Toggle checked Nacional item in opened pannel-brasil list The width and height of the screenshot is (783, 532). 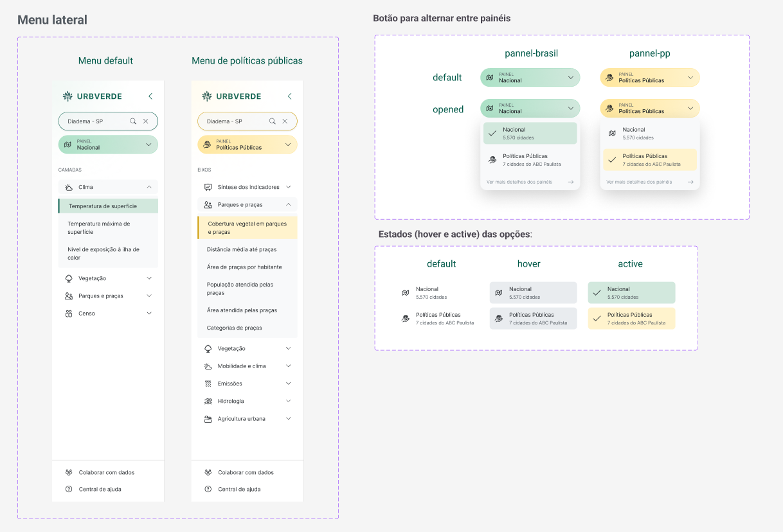pos(530,133)
